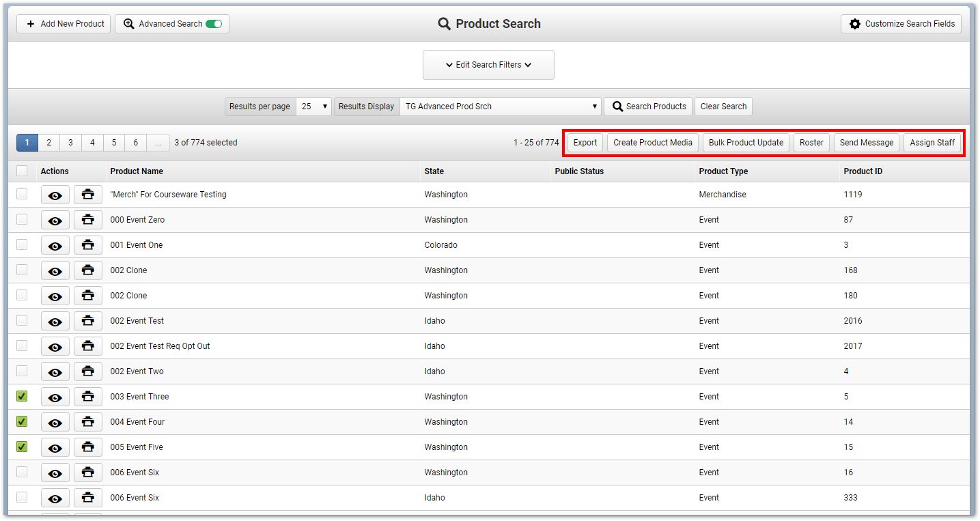Open the Results per page dropdown

pos(313,107)
